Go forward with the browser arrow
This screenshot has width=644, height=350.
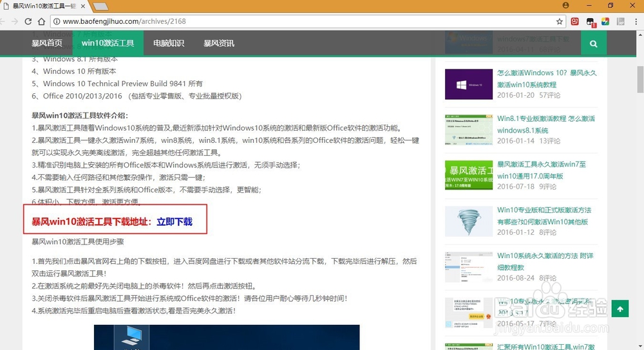(15, 21)
